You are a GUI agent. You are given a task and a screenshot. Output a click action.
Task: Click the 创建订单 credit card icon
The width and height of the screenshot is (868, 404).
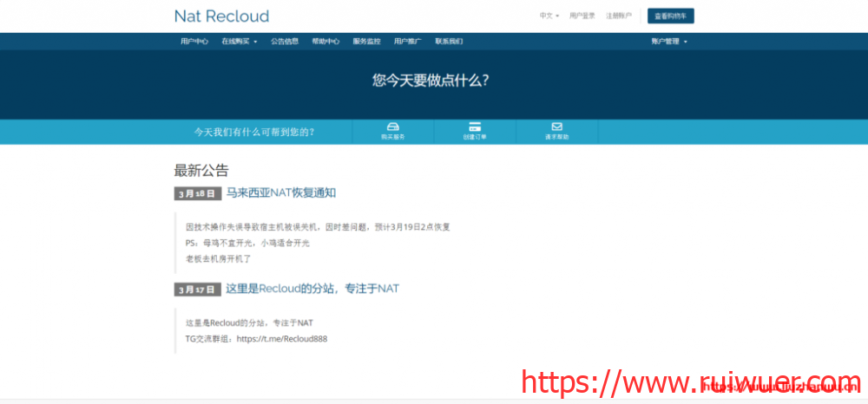tap(475, 127)
